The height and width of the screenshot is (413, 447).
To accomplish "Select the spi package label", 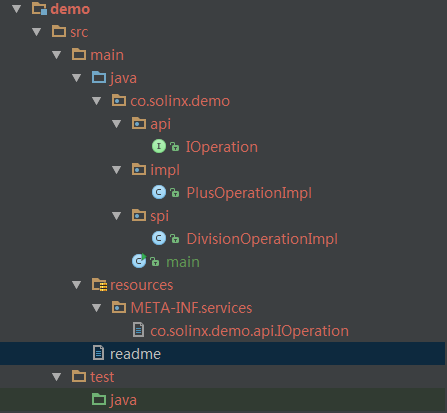I will [160, 217].
